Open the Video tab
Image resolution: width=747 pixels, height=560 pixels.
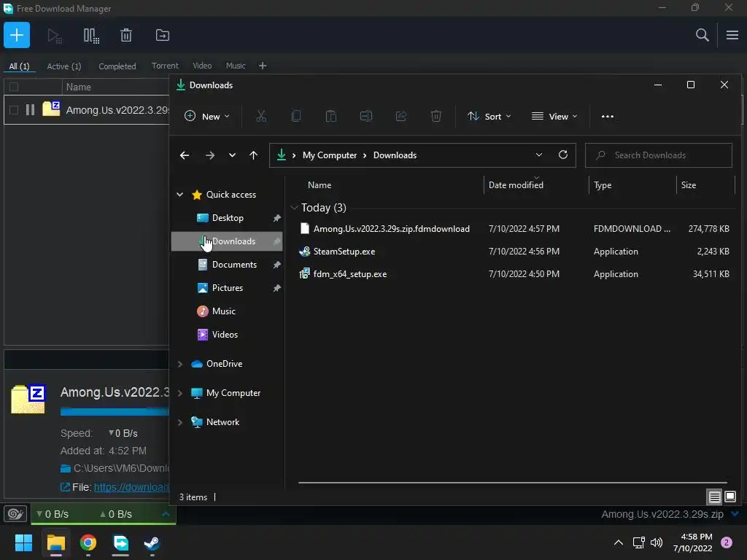[202, 66]
